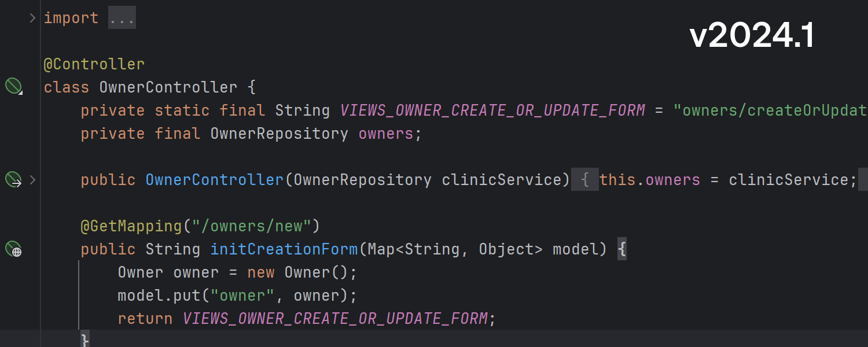Expand the folded import section with the chevron
868x347 pixels.
tap(33, 18)
